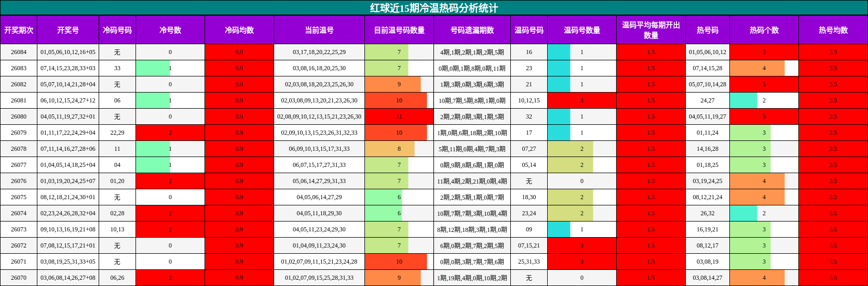Click the 热号均数 column header
Viewport: 868px width, 286px height.
[833, 30]
